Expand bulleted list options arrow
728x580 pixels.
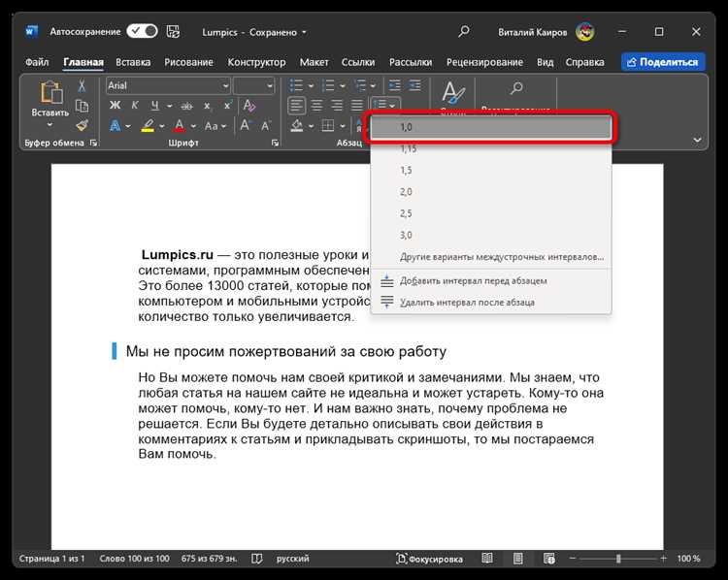[x=311, y=86]
